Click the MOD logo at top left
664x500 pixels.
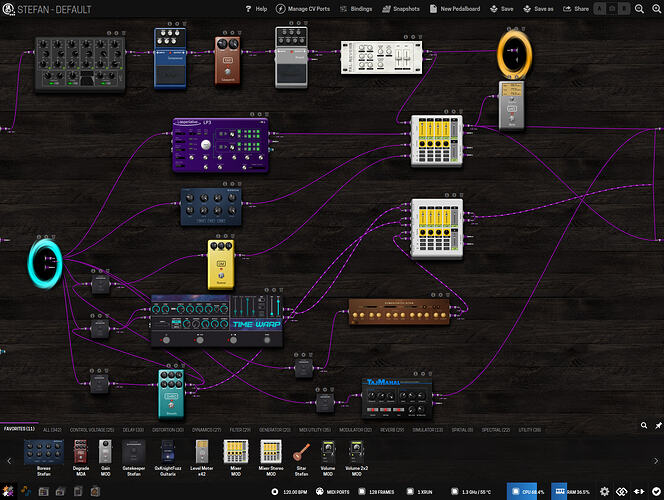8,9
